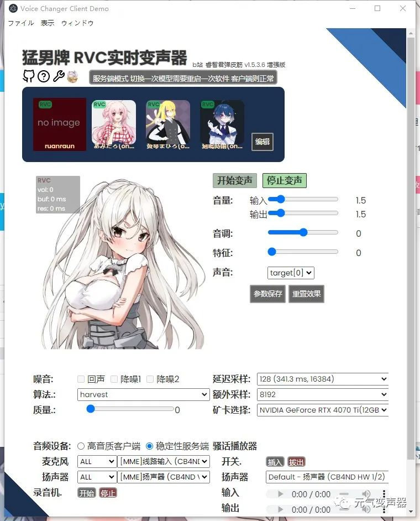The image size is (420, 521).
Task: Open the 输入 player more options menu
Action: point(384,494)
